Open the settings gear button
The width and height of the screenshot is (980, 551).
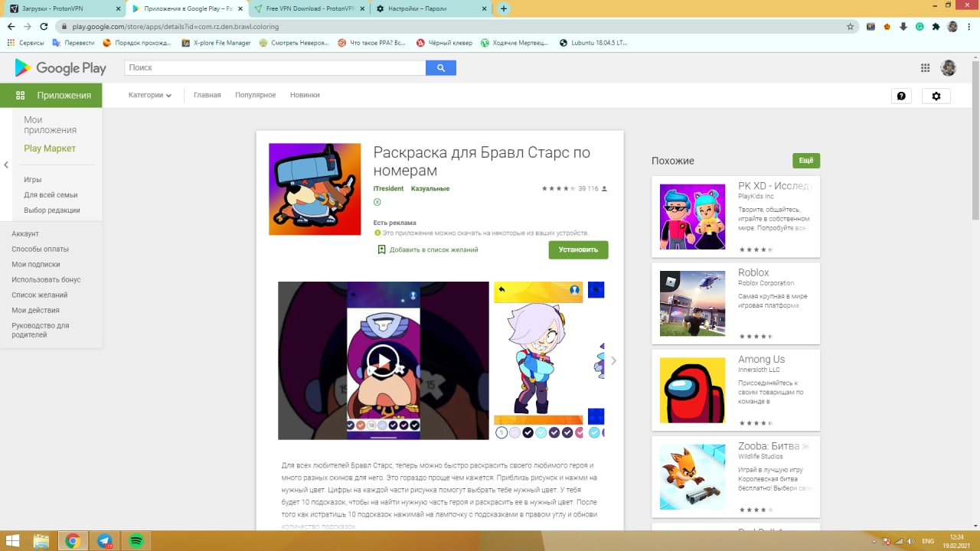[x=936, y=96]
